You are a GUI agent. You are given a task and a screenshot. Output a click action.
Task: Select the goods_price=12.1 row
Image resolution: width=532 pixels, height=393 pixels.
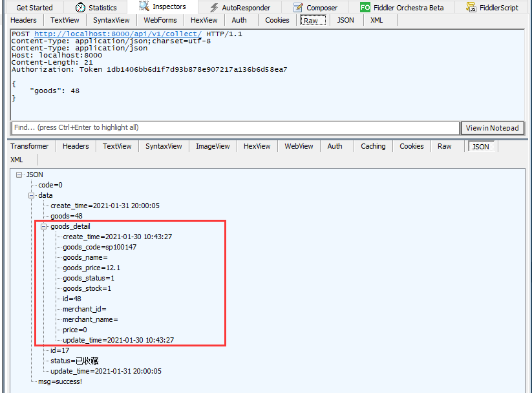pos(91,268)
